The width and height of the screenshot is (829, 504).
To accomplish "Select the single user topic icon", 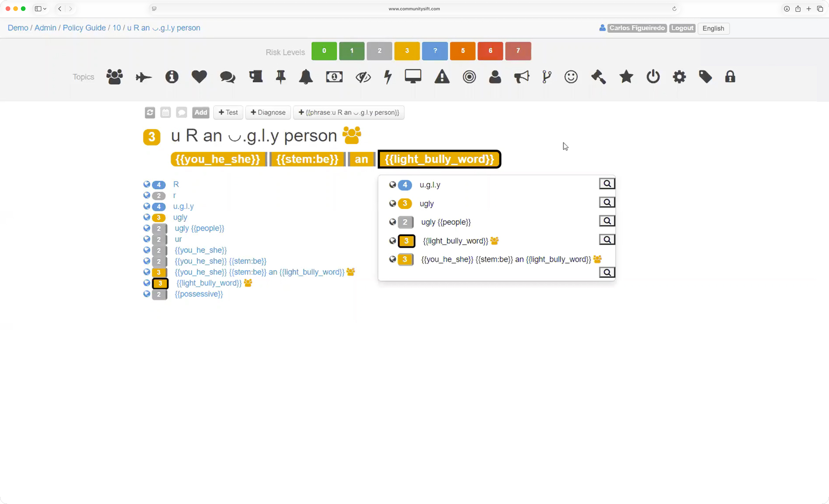I will click(x=495, y=77).
